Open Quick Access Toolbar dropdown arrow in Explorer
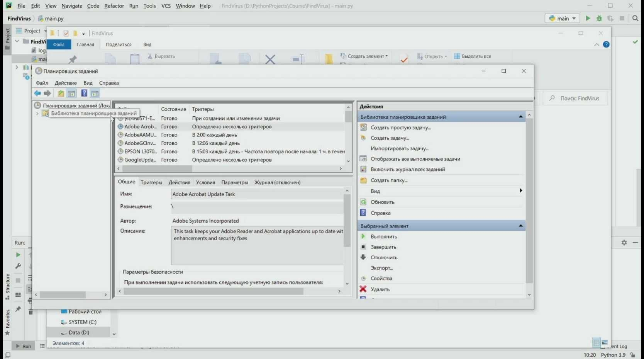Viewport: 644px width, 359px height. click(x=83, y=34)
